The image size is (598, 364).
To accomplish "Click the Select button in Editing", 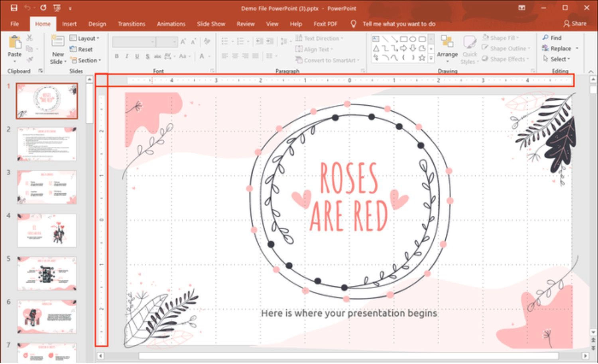I will [556, 59].
